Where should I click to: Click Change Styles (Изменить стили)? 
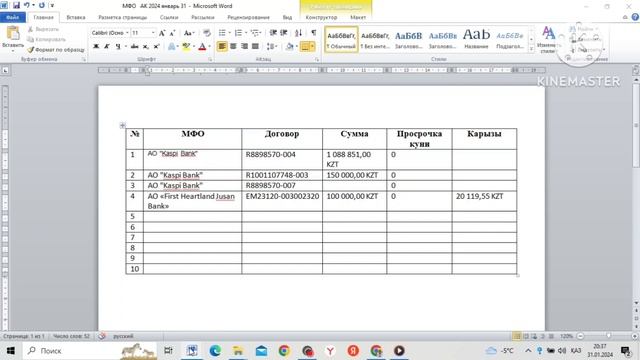coord(548,40)
